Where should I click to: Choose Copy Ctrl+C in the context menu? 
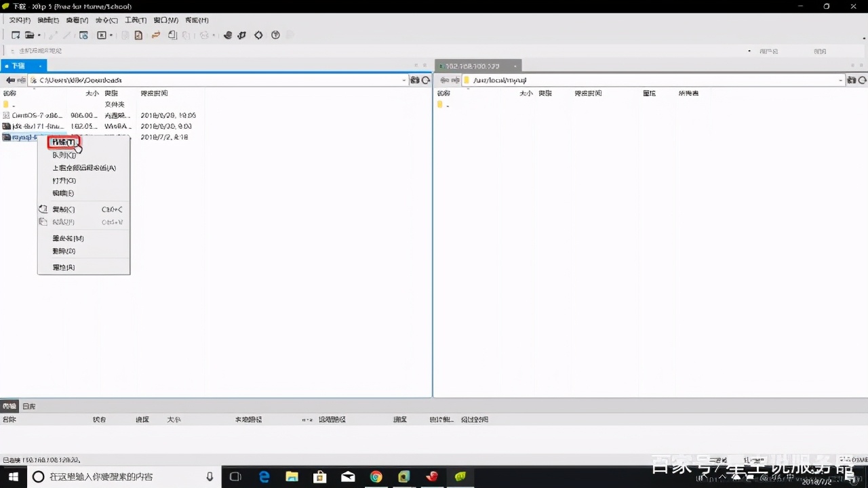(x=83, y=209)
